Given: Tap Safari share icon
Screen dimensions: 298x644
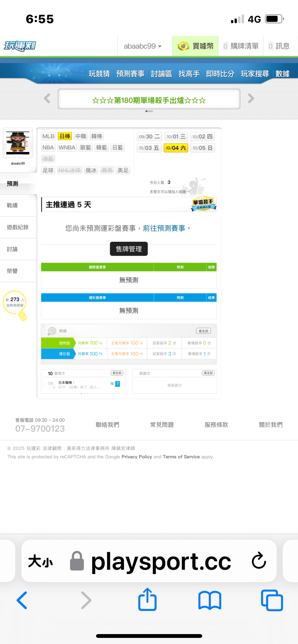Looking at the screenshot, I should pyautogui.click(x=147, y=600).
